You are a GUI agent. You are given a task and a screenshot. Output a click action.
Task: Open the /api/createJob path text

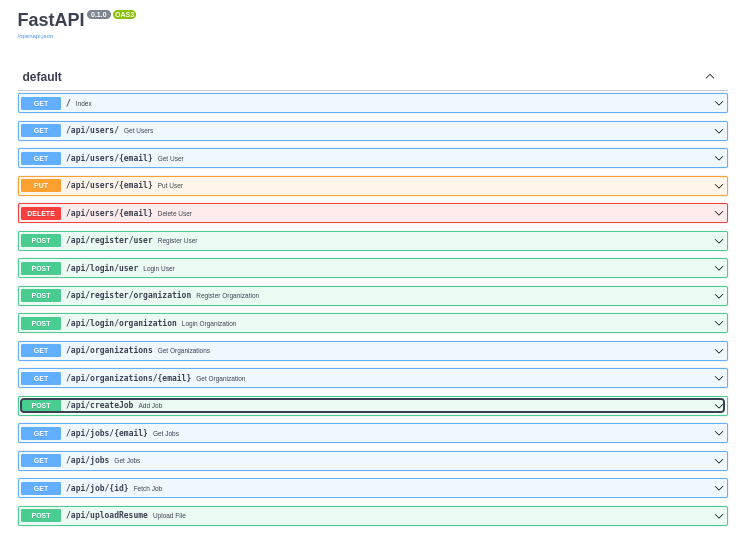(100, 405)
